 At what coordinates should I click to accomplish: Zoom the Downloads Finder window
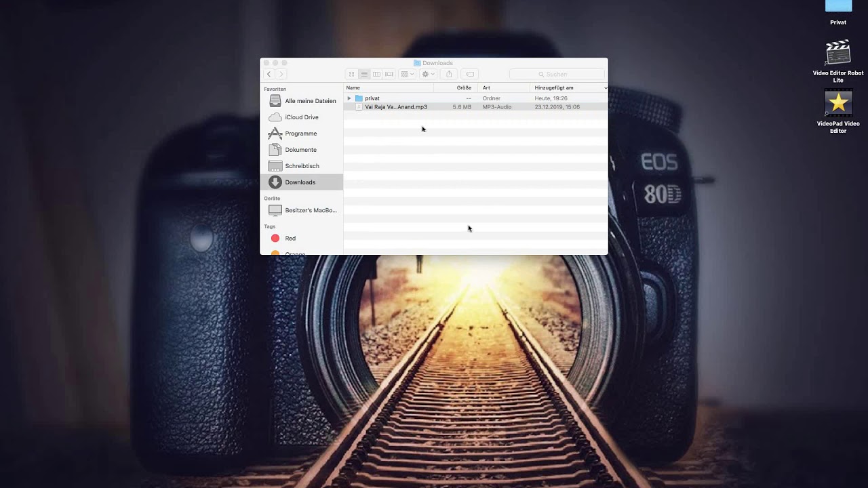[285, 63]
